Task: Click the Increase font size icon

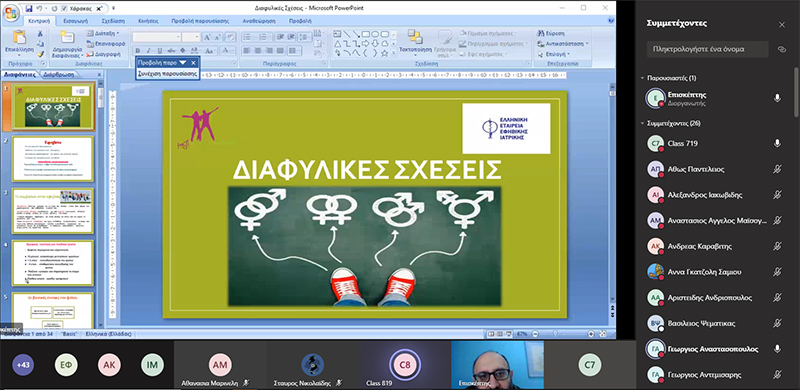Action: pos(207,37)
